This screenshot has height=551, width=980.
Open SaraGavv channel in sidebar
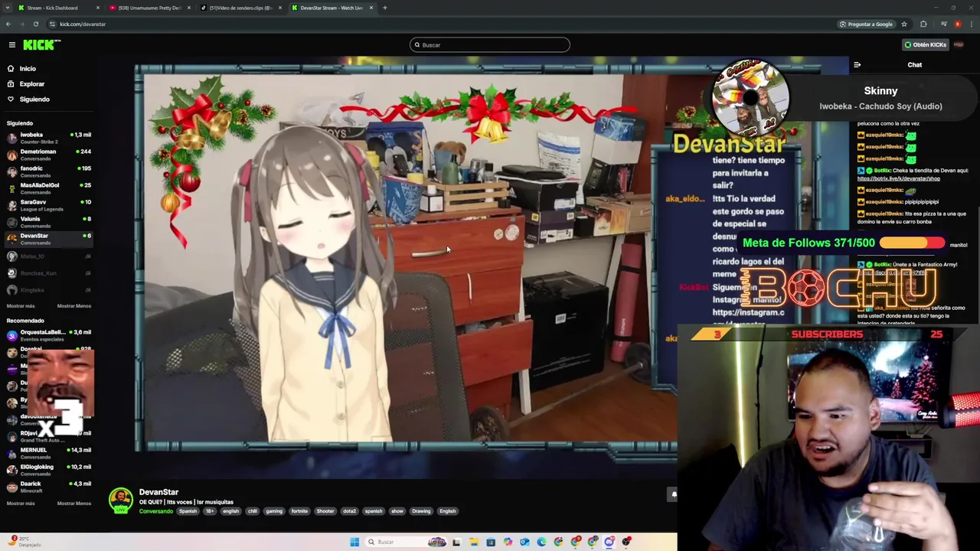click(48, 205)
